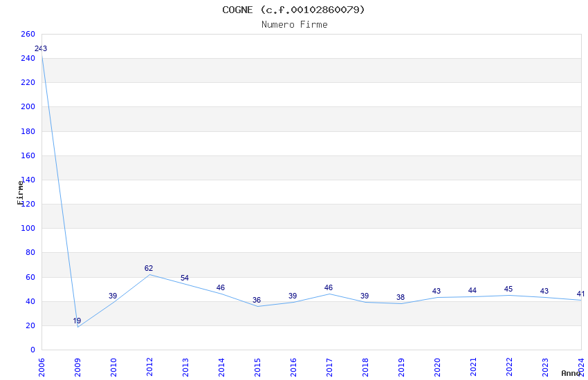The height and width of the screenshot is (380, 588).
Task: Click the data label 43 above year 2020
Action: tap(436, 291)
